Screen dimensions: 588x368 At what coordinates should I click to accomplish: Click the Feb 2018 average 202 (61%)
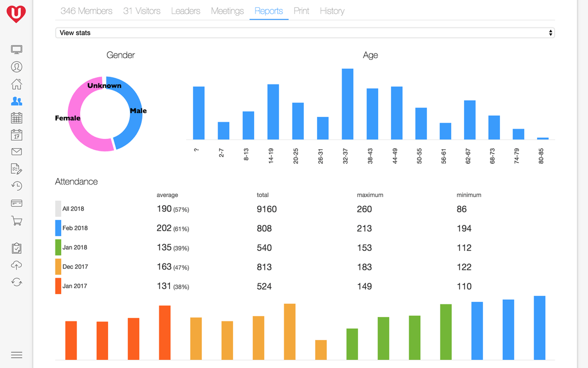(173, 228)
